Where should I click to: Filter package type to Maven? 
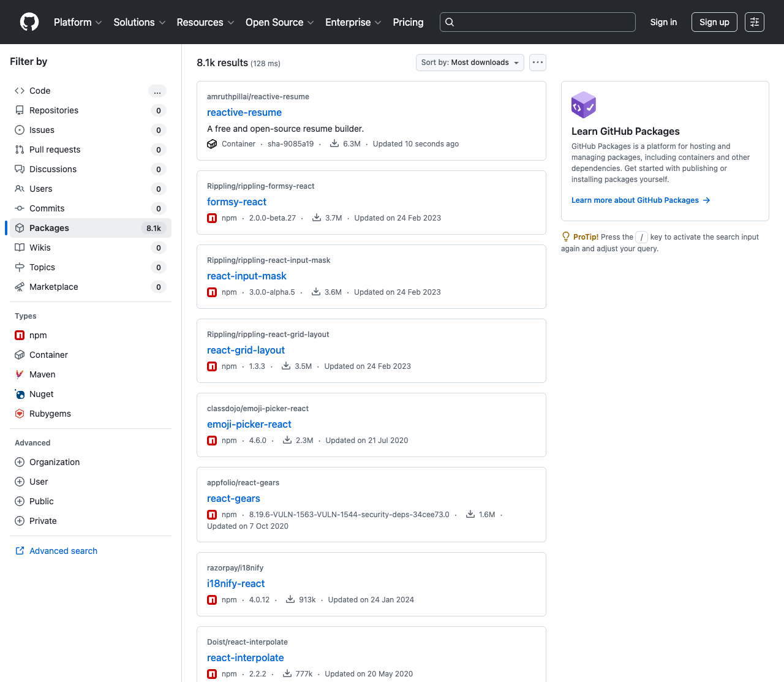coord(91,374)
